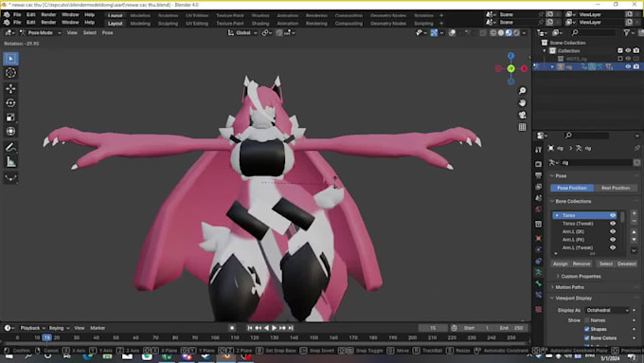Open the Render properties tab
This screenshot has height=363, width=644.
pyautogui.click(x=539, y=164)
